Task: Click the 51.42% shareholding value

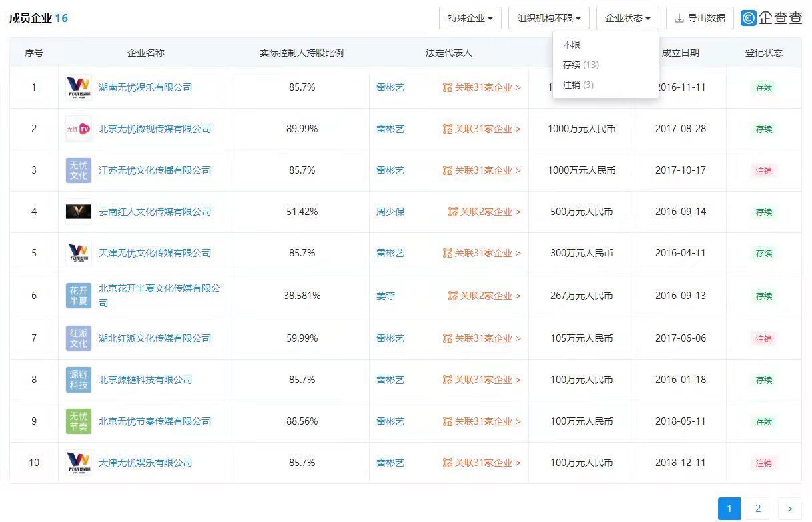Action: point(302,212)
